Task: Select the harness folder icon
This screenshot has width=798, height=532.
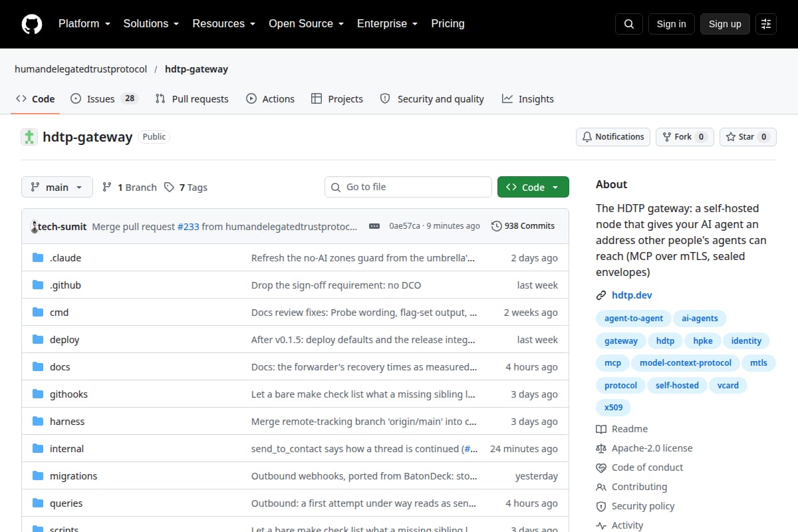Action: point(38,422)
